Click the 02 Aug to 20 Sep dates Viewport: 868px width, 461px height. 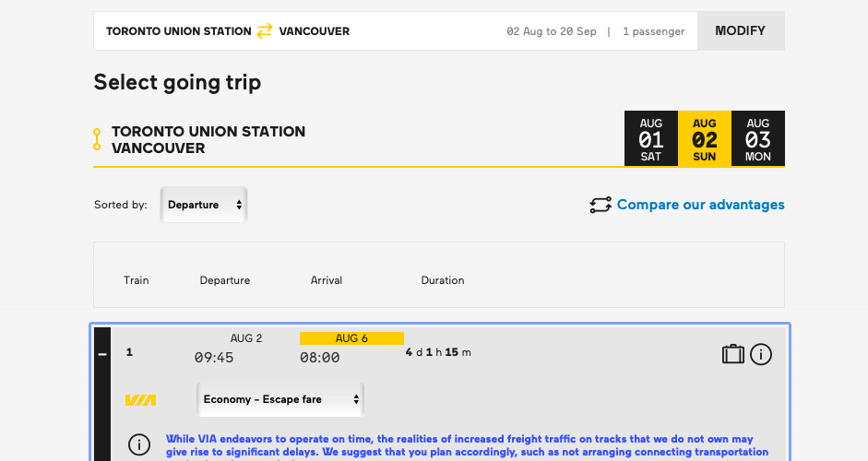pyautogui.click(x=552, y=31)
